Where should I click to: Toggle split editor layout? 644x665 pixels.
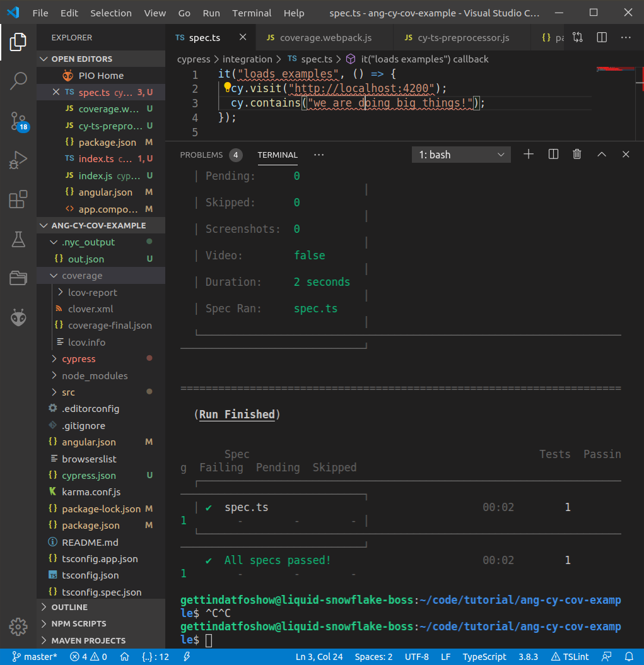602,38
